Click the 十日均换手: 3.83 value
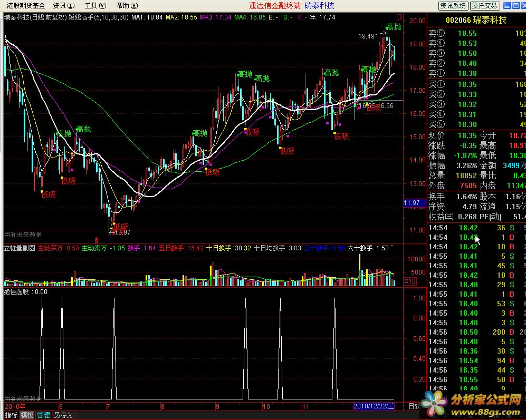526x420 pixels. 278,248
